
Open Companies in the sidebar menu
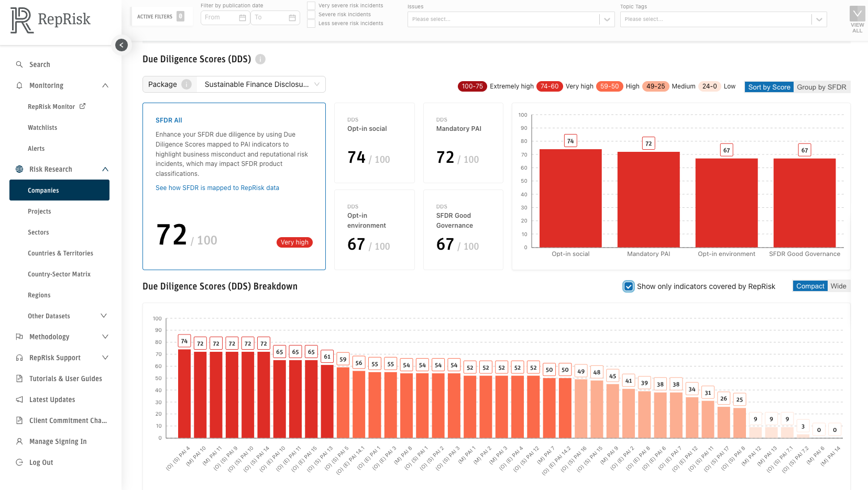(59, 190)
